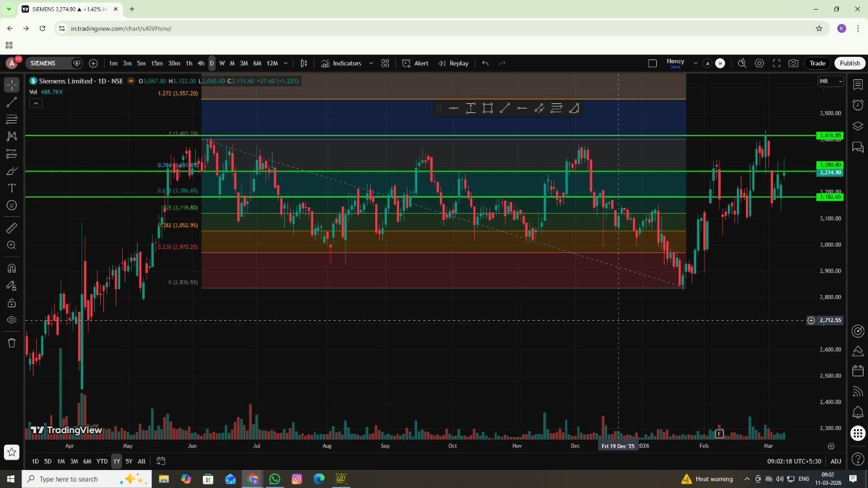Viewport: 868px width, 488px height.
Task: Open the help center question icon
Action: tap(858, 459)
